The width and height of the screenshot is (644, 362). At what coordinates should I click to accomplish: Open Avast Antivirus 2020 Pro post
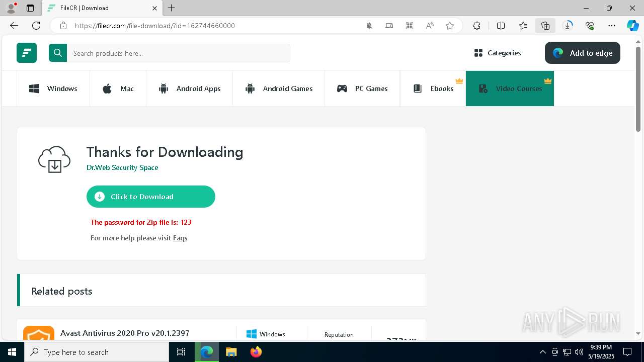tap(125, 333)
